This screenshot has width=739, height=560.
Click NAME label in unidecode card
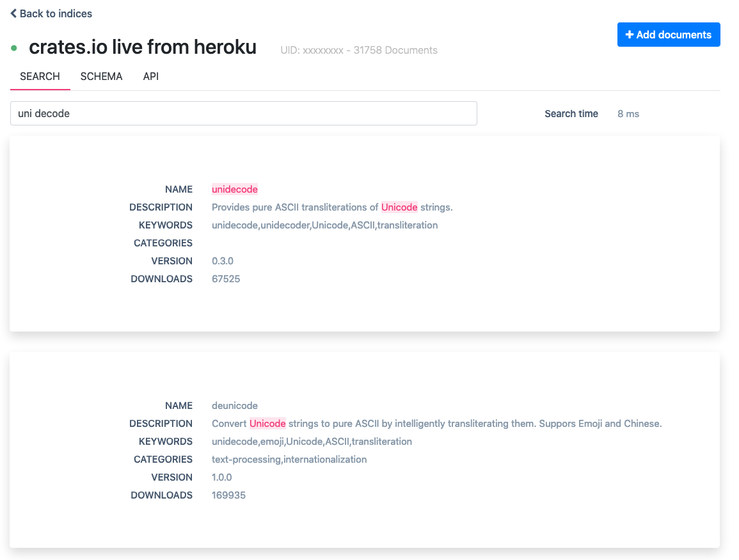point(179,189)
